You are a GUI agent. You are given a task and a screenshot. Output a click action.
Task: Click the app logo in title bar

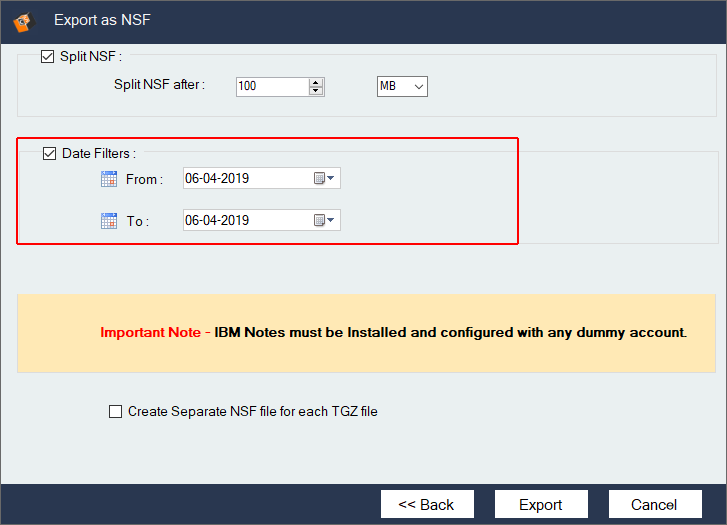tap(22, 19)
